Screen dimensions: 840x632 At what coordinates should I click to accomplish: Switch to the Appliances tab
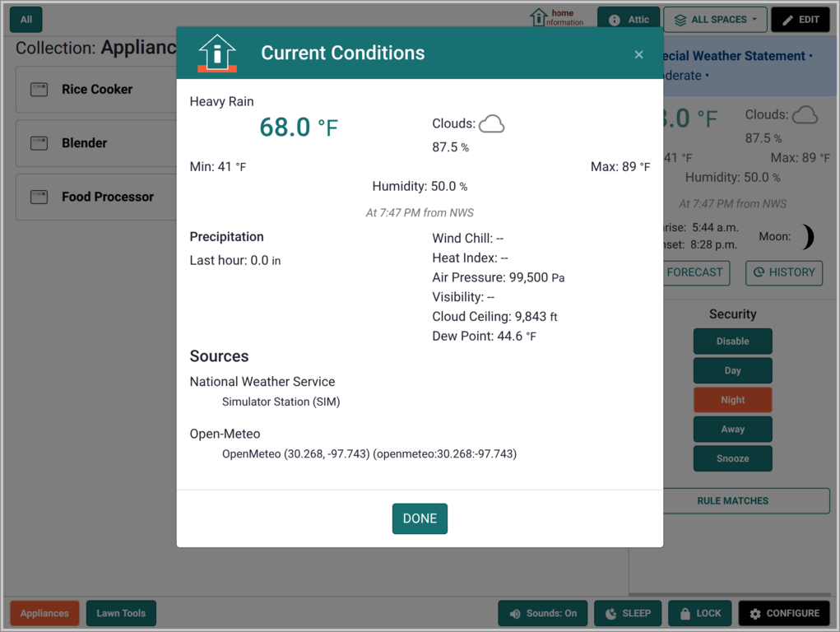[44, 613]
